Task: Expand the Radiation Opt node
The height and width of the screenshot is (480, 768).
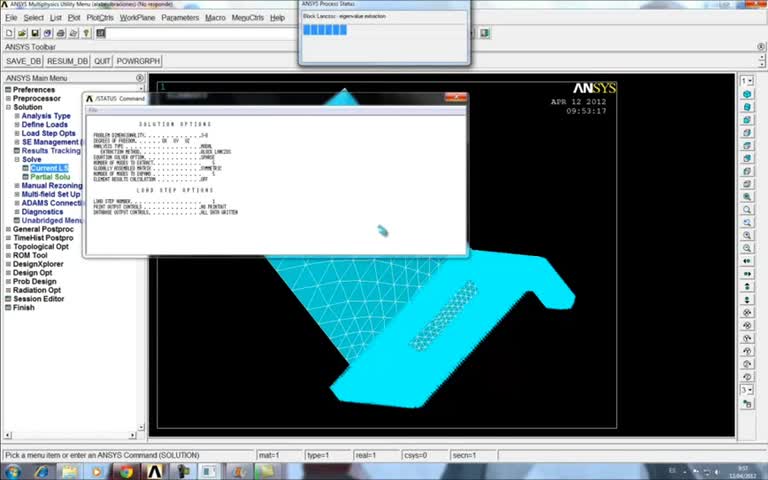Action: click(8, 290)
